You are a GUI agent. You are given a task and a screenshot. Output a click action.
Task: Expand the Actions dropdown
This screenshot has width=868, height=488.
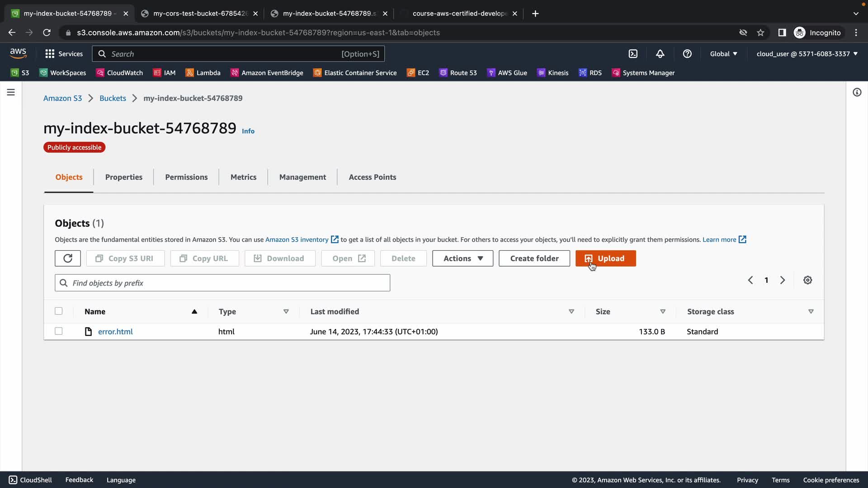click(x=462, y=258)
